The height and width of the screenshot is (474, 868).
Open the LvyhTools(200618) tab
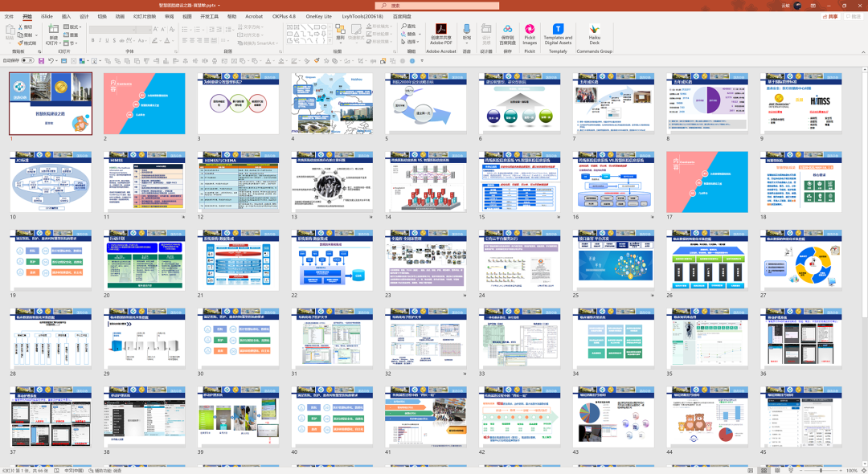[x=362, y=17]
